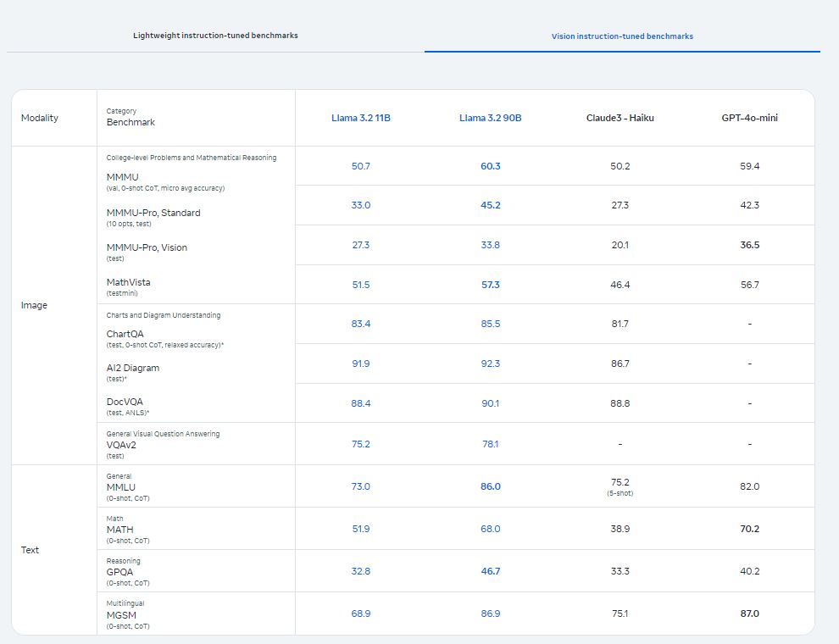The width and height of the screenshot is (839, 644).
Task: Select MMMU score 50.2 for Claude3 Haiku
Action: click(620, 166)
